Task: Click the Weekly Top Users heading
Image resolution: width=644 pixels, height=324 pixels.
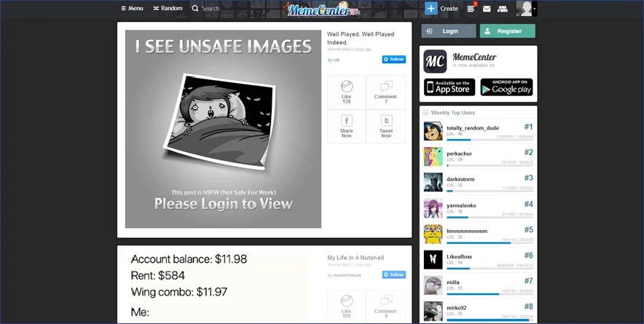Action: coord(452,113)
